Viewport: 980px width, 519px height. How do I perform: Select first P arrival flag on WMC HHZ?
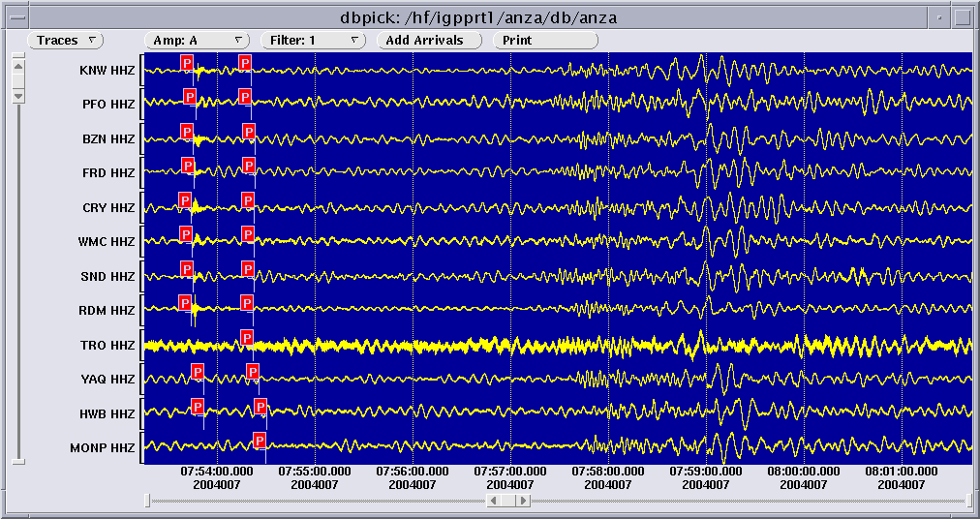coord(186,234)
